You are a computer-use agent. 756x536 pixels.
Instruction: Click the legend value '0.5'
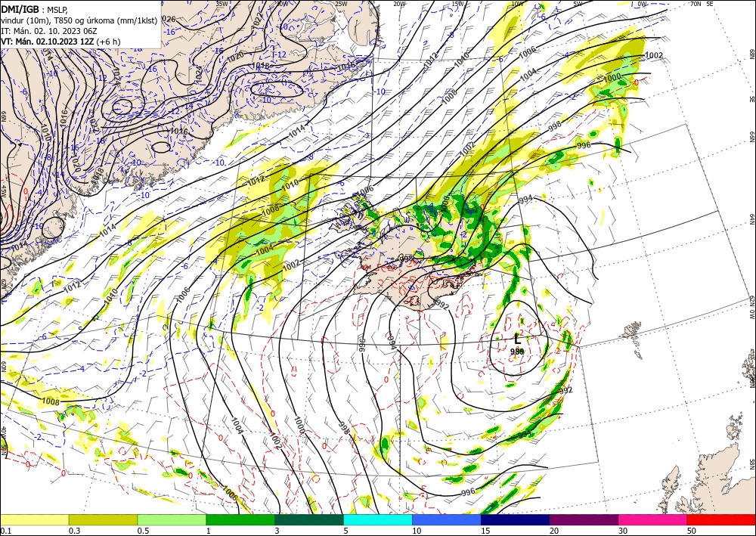tap(143, 531)
